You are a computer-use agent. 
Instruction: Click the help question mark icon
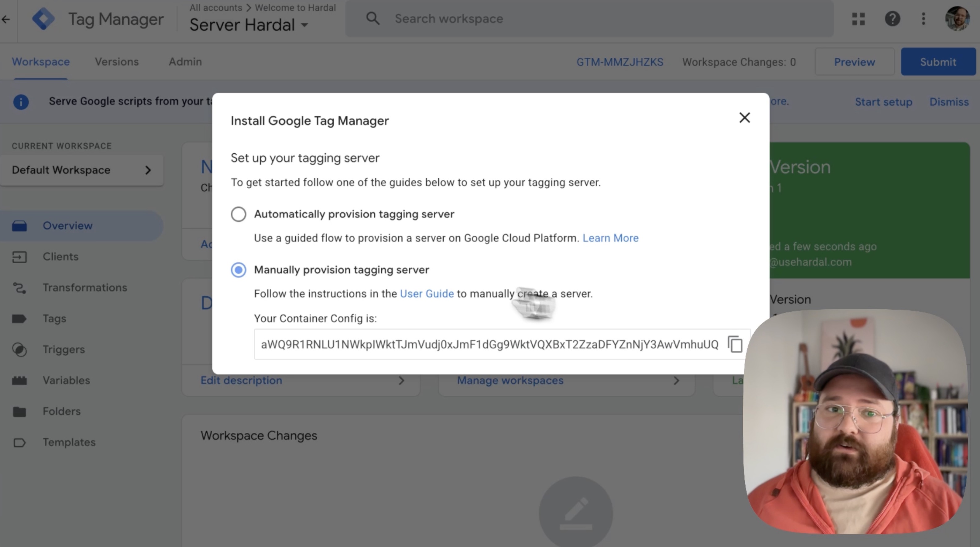892,19
